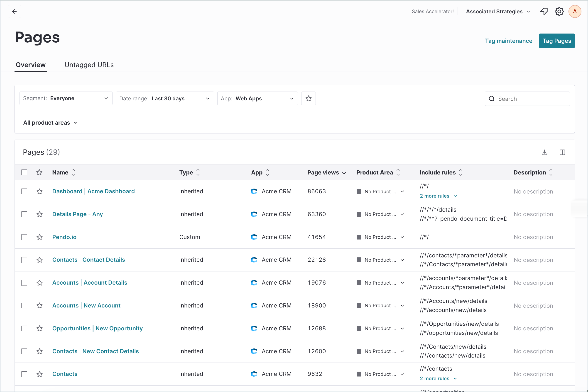Image resolution: width=588 pixels, height=392 pixels.
Task: Click the Sales Accelerator! label
Action: [433, 12]
